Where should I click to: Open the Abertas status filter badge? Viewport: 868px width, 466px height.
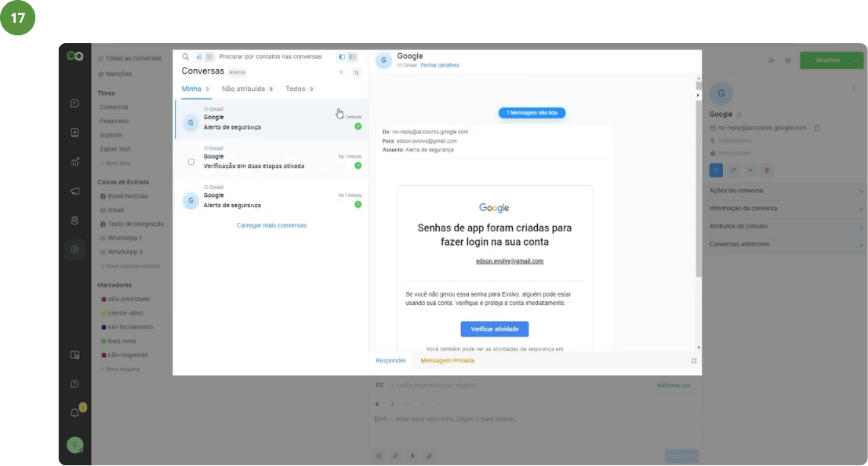pos(237,72)
